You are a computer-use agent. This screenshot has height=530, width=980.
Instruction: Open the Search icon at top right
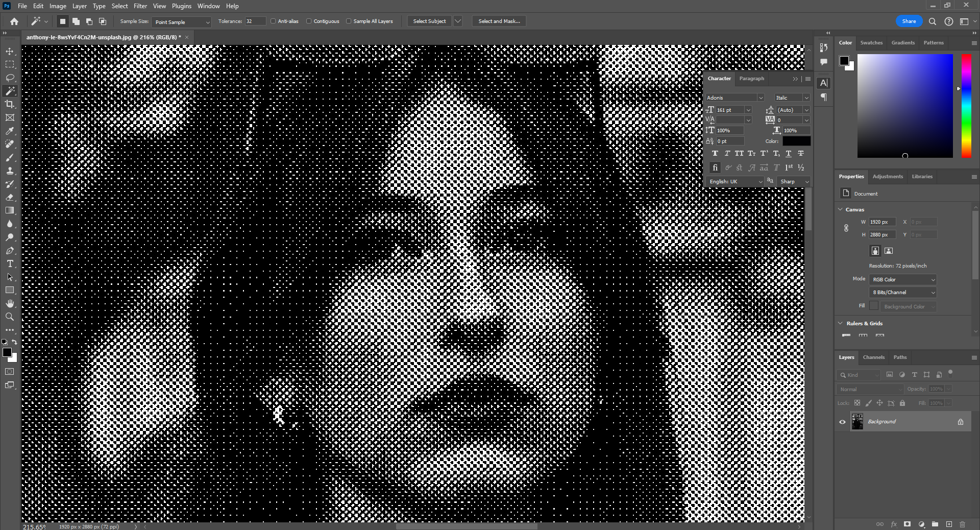click(933, 21)
